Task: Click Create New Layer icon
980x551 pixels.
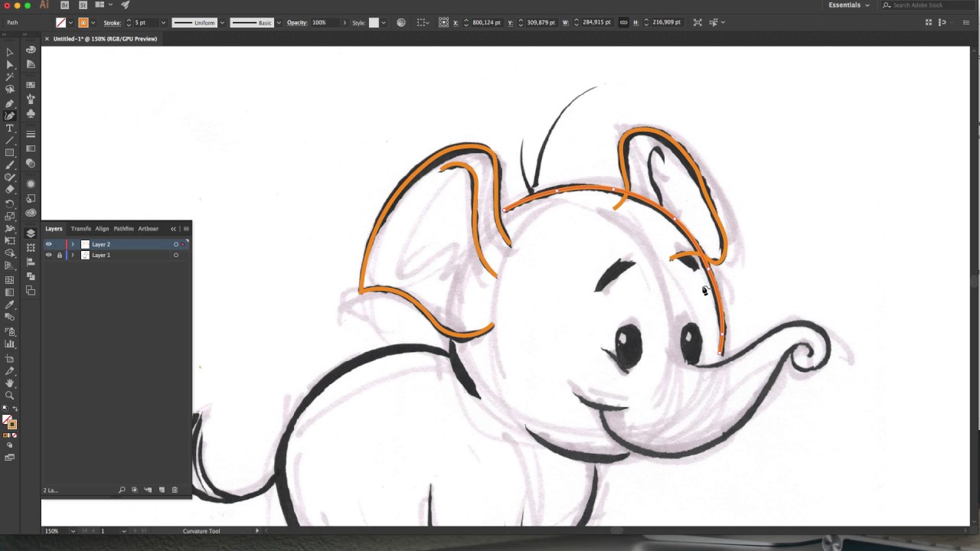Action: click(x=162, y=490)
